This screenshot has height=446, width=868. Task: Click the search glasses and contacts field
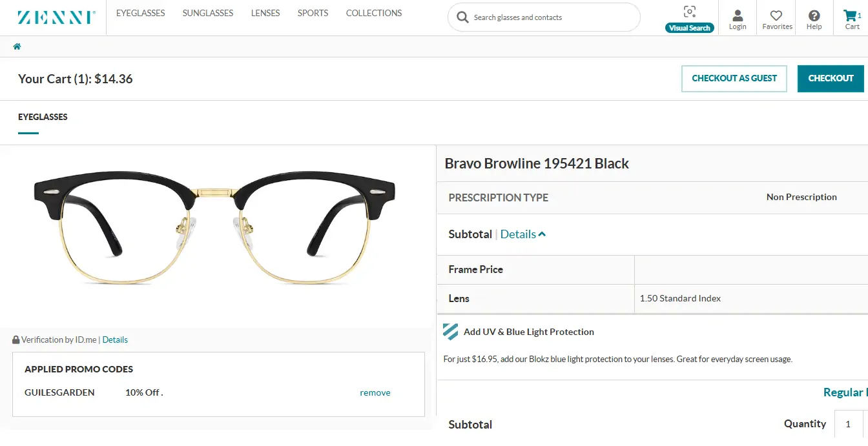[549, 17]
